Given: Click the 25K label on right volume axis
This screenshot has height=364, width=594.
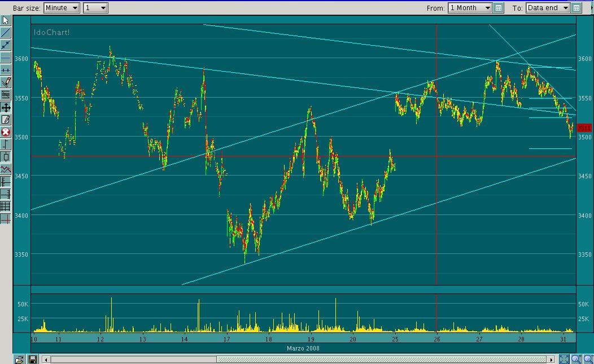Looking at the screenshot, I should (583, 319).
